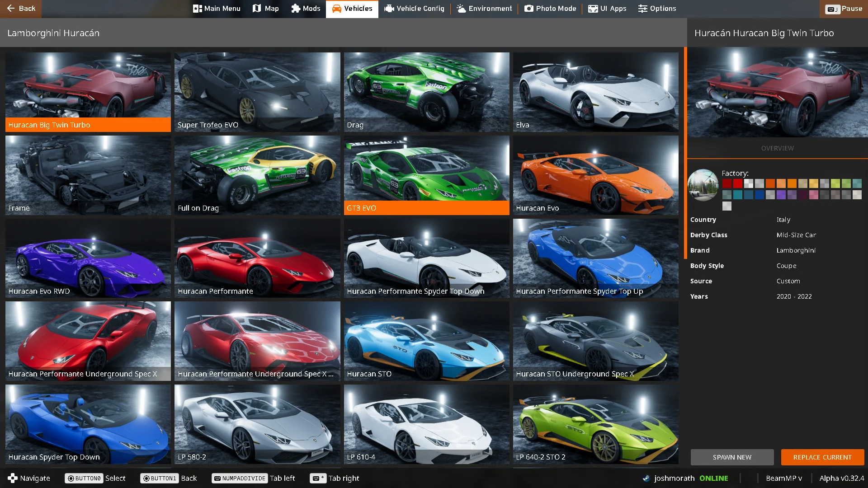The height and width of the screenshot is (488, 868).
Task: Select the GT3 EVO configuration
Action: 426,175
